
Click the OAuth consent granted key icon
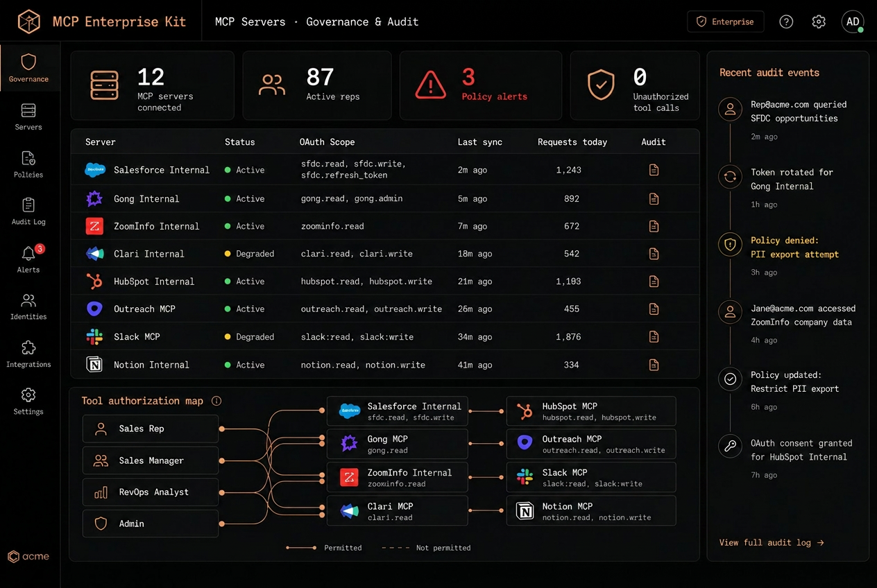pos(730,447)
